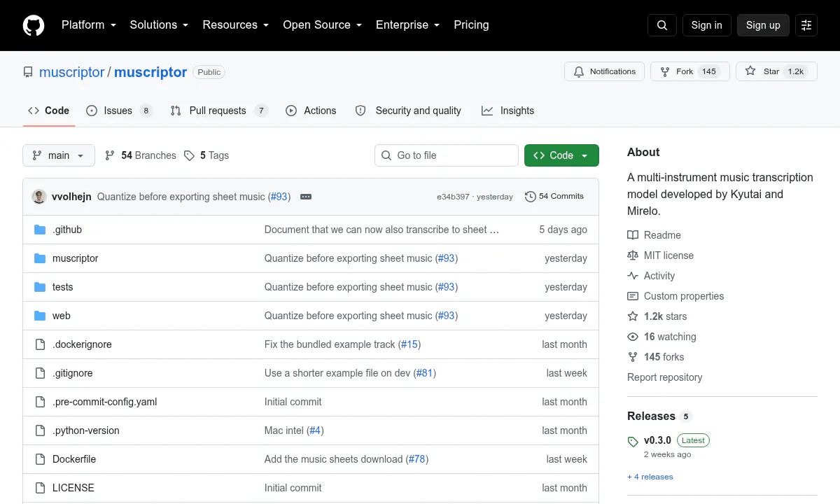The image size is (840, 504).
Task: Open the #15 link in .dockerignore row
Action: (409, 344)
